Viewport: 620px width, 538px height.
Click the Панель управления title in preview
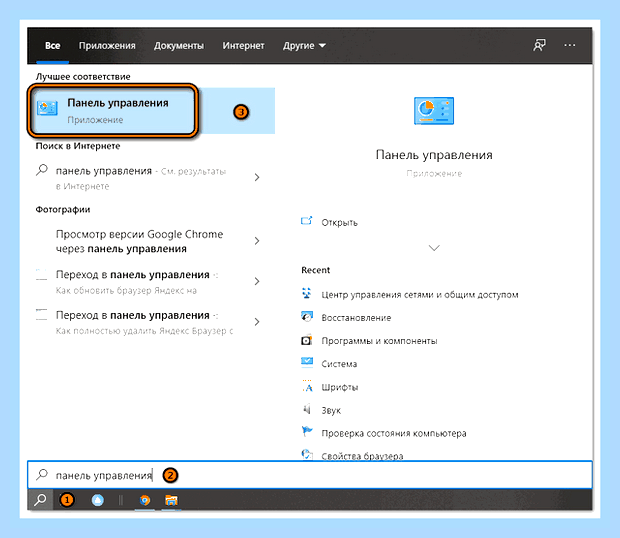(434, 155)
